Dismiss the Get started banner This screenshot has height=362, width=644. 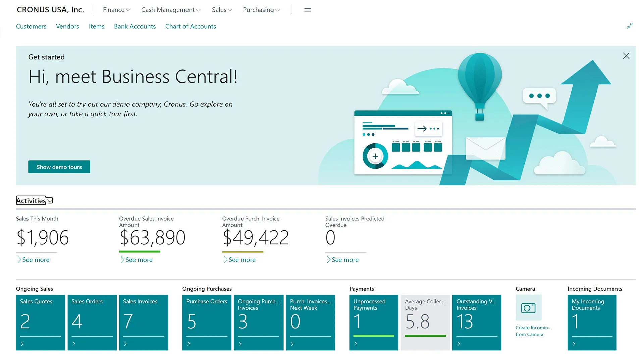coord(626,56)
